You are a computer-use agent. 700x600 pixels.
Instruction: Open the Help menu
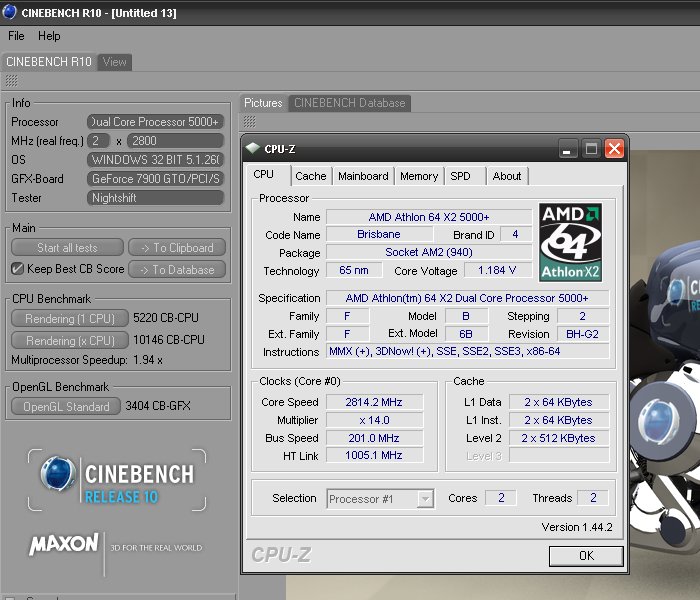pyautogui.click(x=49, y=36)
